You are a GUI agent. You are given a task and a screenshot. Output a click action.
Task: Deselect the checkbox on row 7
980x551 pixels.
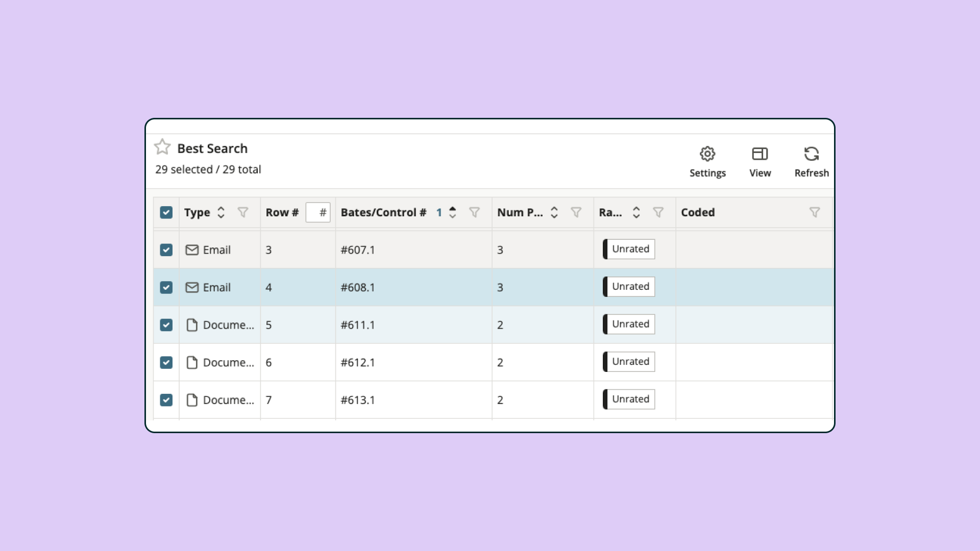pos(166,400)
